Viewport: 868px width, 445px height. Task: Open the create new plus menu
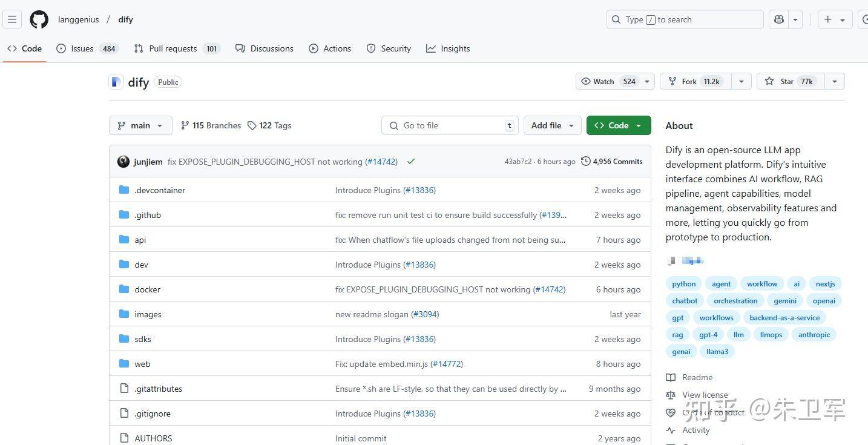[835, 19]
